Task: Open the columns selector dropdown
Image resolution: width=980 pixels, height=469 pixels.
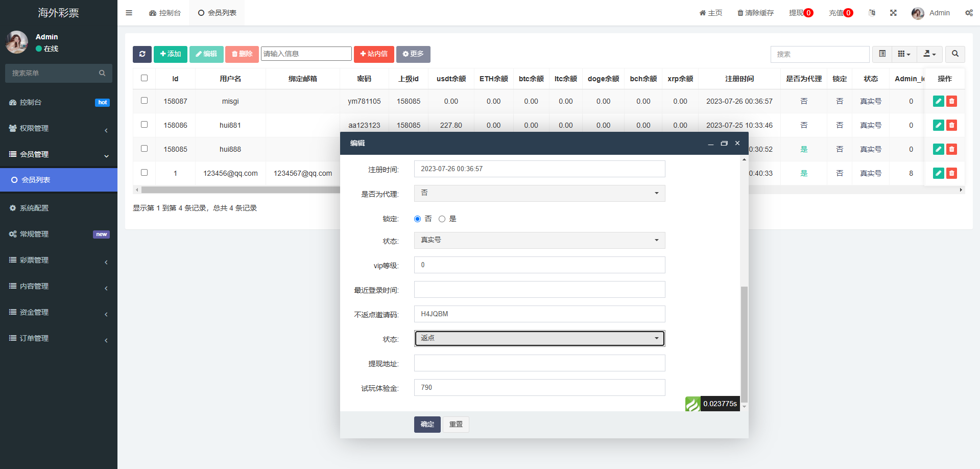Action: (x=904, y=54)
